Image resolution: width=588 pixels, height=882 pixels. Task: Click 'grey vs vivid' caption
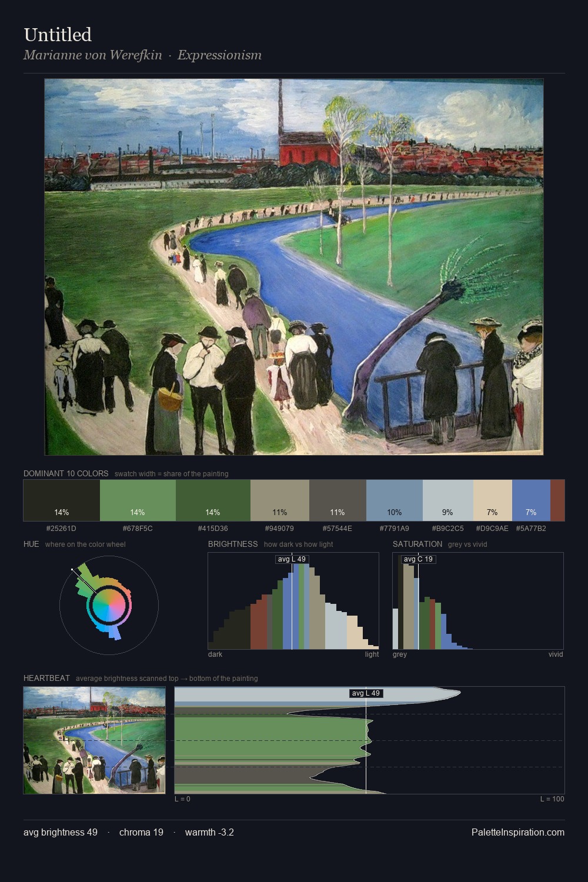[468, 544]
